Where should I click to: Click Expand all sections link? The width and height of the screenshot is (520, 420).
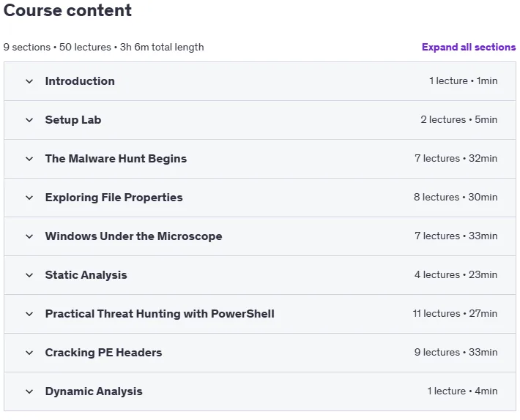pyautogui.click(x=469, y=47)
